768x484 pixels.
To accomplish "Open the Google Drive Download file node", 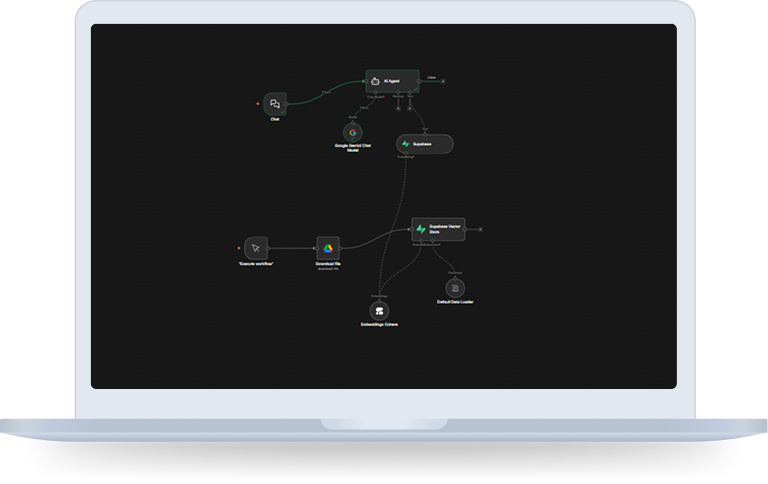I will pos(328,248).
